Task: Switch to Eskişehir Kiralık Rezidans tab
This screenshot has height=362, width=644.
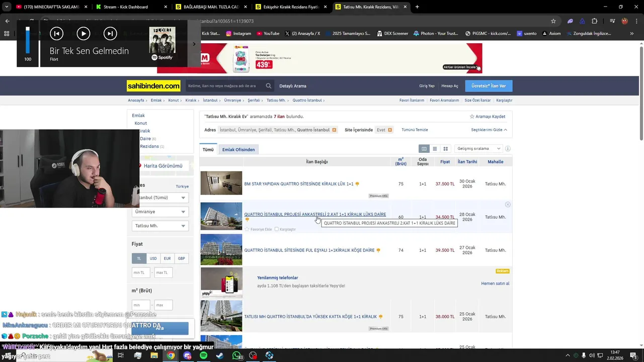Action: coord(291,7)
